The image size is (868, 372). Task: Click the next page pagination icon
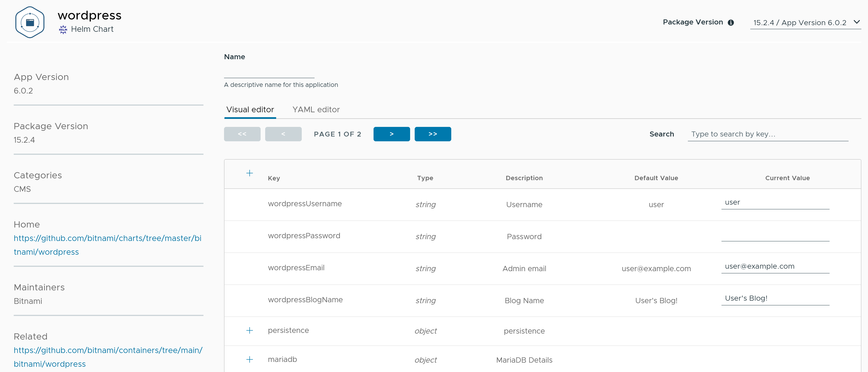391,134
